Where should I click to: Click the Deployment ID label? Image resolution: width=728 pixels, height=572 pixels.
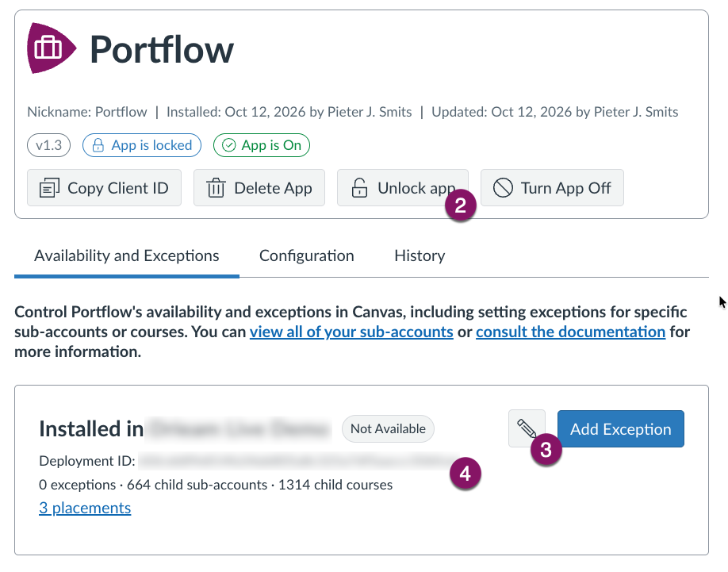[87, 461]
